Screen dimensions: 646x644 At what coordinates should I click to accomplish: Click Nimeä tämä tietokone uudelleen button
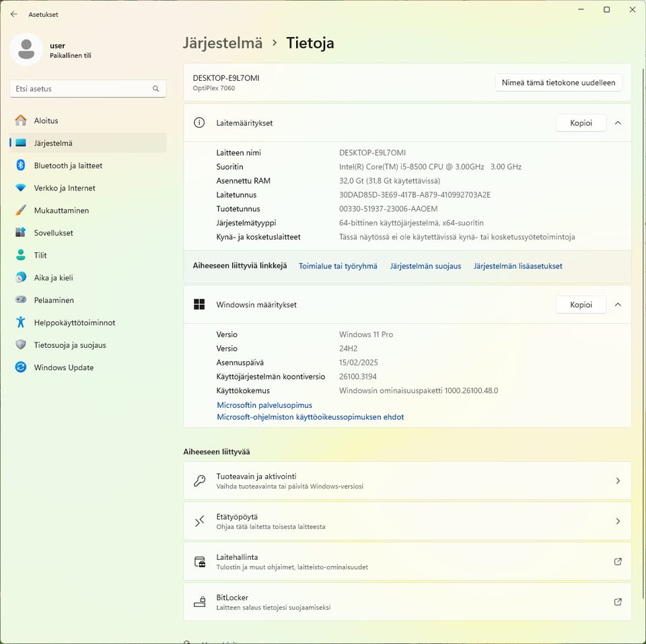559,82
